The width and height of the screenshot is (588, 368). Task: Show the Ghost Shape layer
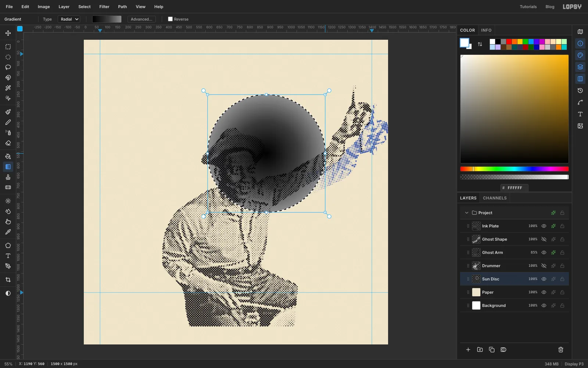544,239
